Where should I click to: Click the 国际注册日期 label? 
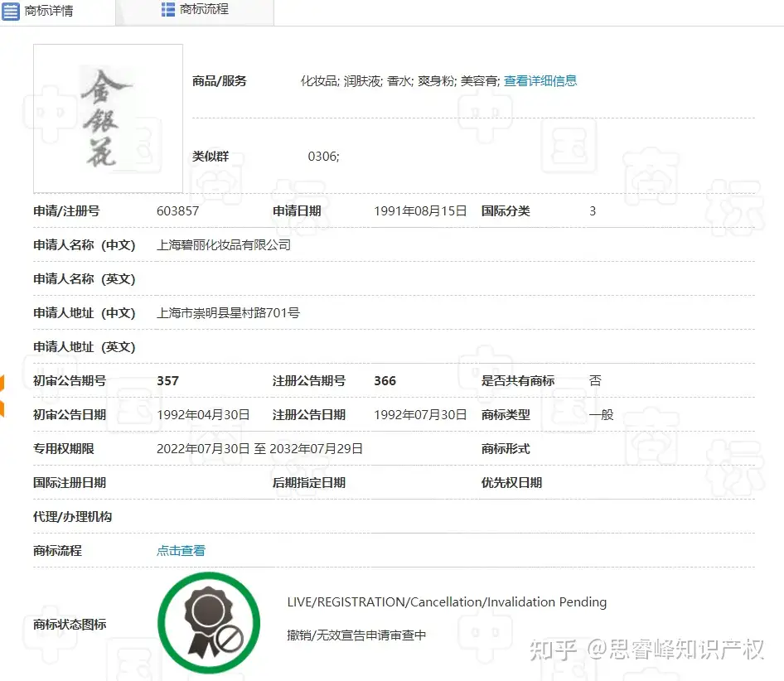tap(70, 483)
